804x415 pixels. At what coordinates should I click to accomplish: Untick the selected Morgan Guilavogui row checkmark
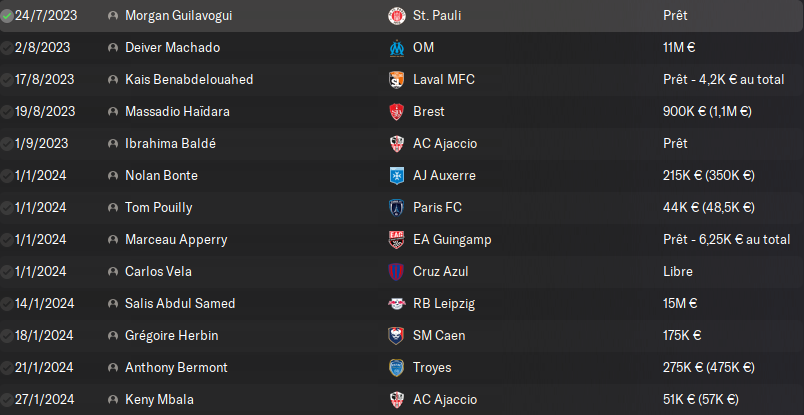pyautogui.click(x=7, y=16)
